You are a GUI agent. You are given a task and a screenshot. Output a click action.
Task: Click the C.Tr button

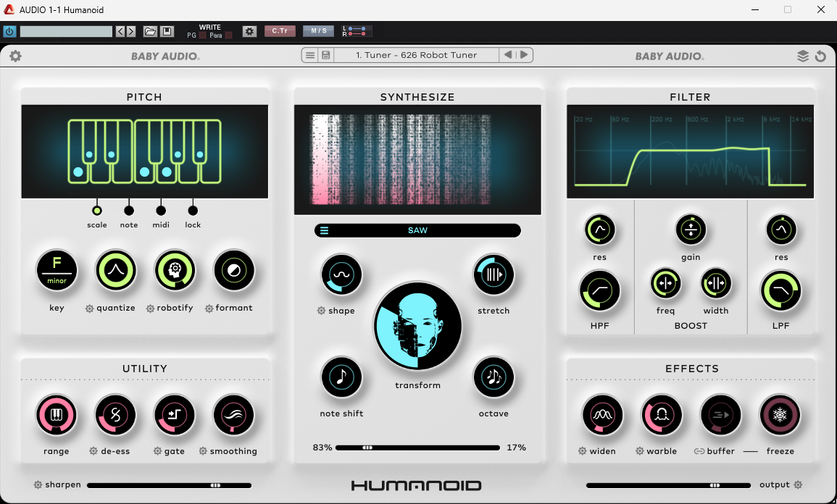[280, 31]
